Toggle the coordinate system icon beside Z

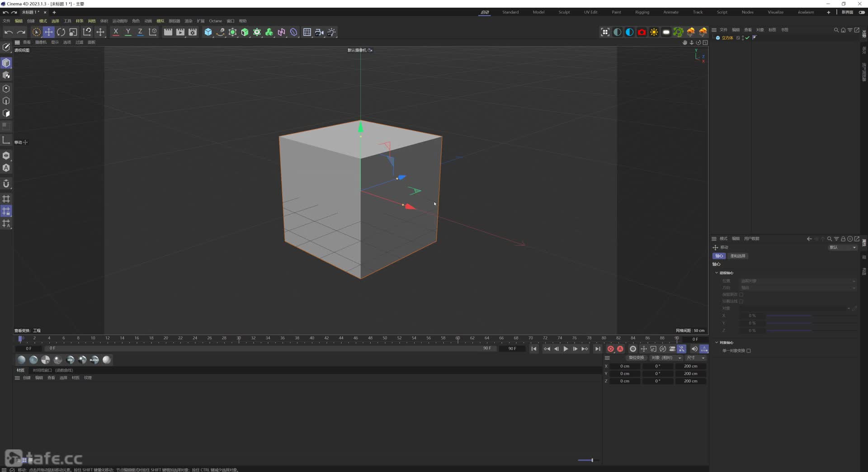153,32
